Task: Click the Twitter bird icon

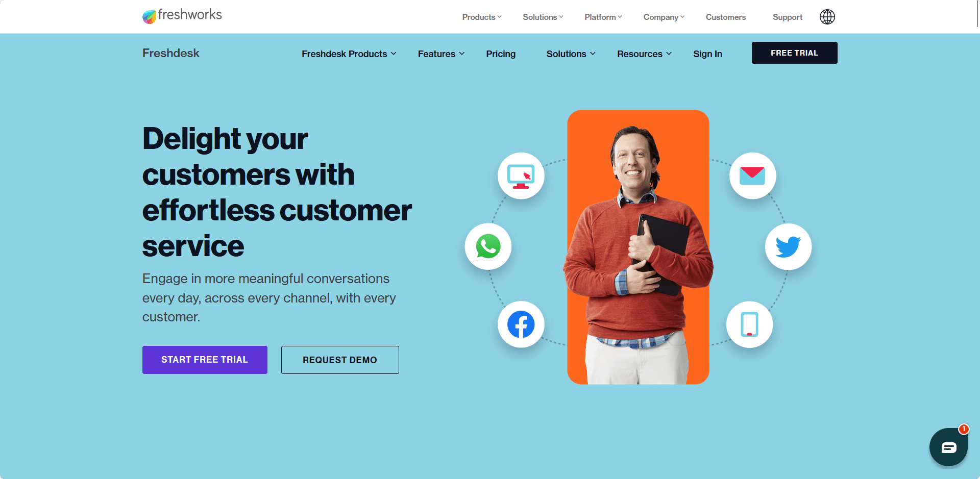Action: click(x=788, y=246)
